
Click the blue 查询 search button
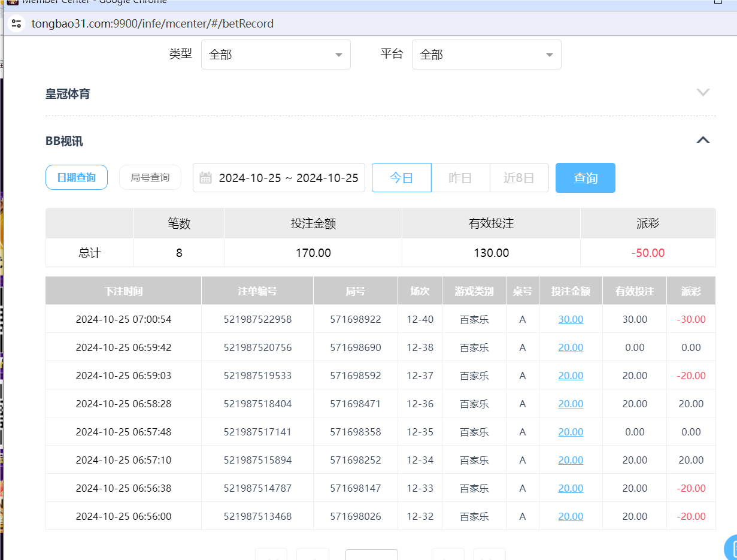585,177
